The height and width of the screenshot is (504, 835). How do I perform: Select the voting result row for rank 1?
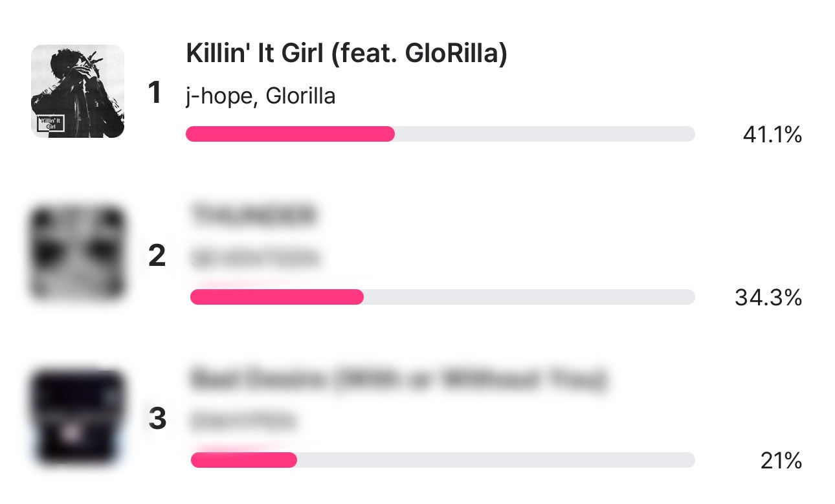click(417, 91)
